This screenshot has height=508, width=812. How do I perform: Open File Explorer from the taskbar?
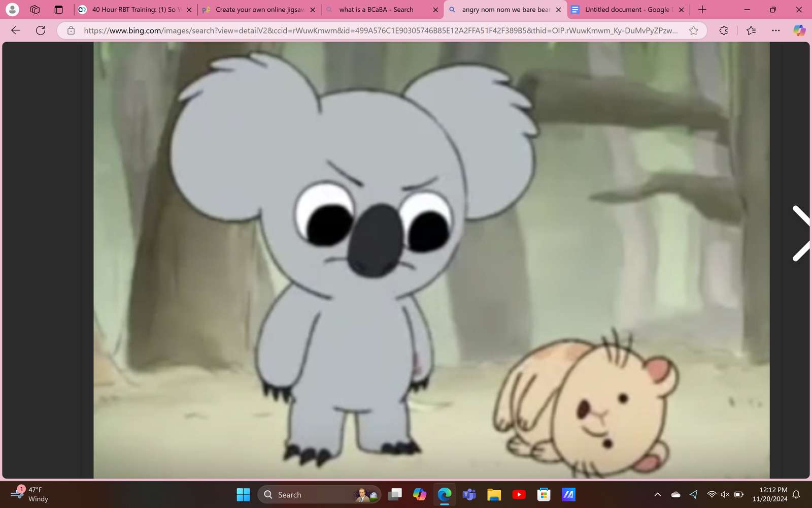494,494
